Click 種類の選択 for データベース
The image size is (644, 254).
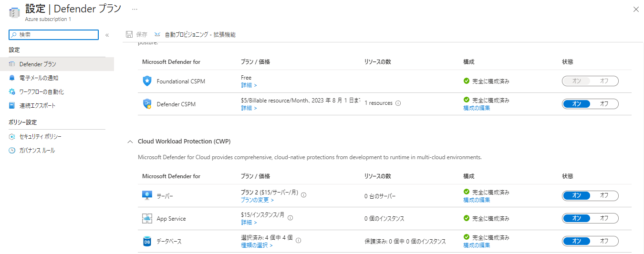pyautogui.click(x=257, y=245)
